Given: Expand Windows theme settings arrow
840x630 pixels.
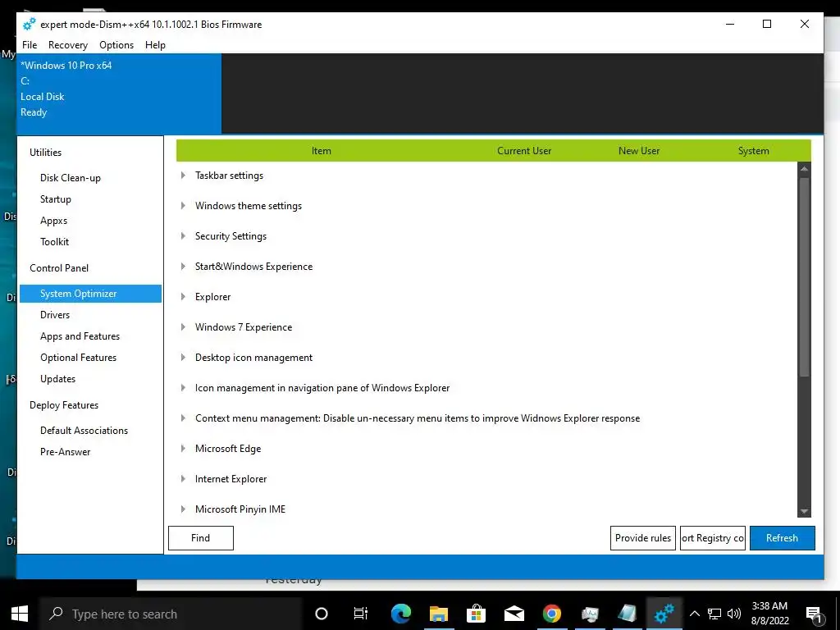Looking at the screenshot, I should (183, 206).
